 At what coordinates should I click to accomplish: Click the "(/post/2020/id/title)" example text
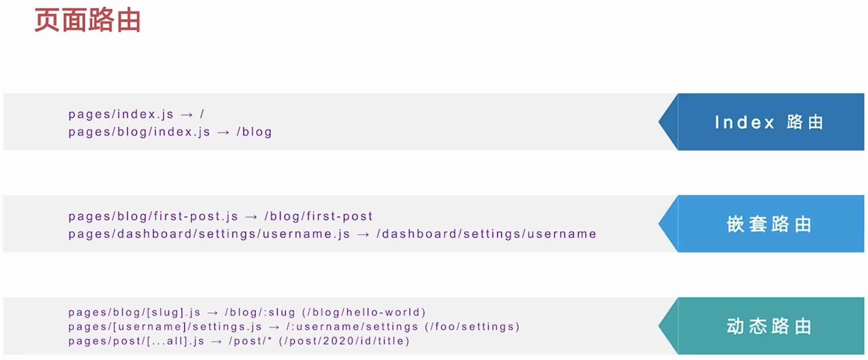(344, 341)
